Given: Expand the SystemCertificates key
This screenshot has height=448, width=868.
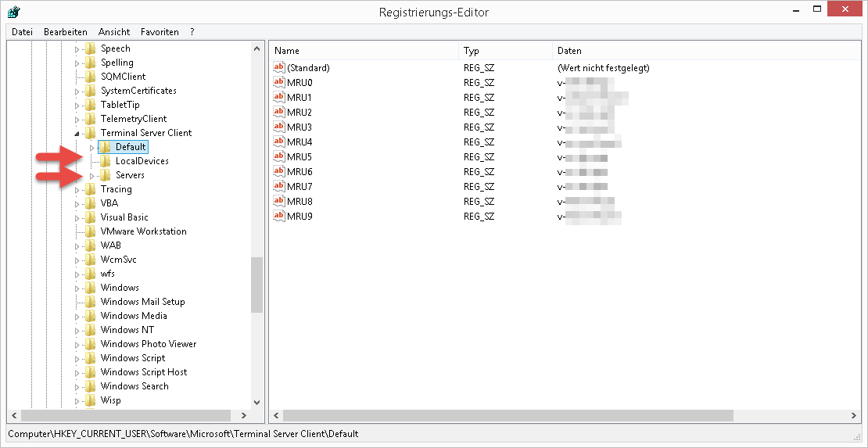Looking at the screenshot, I should point(77,91).
